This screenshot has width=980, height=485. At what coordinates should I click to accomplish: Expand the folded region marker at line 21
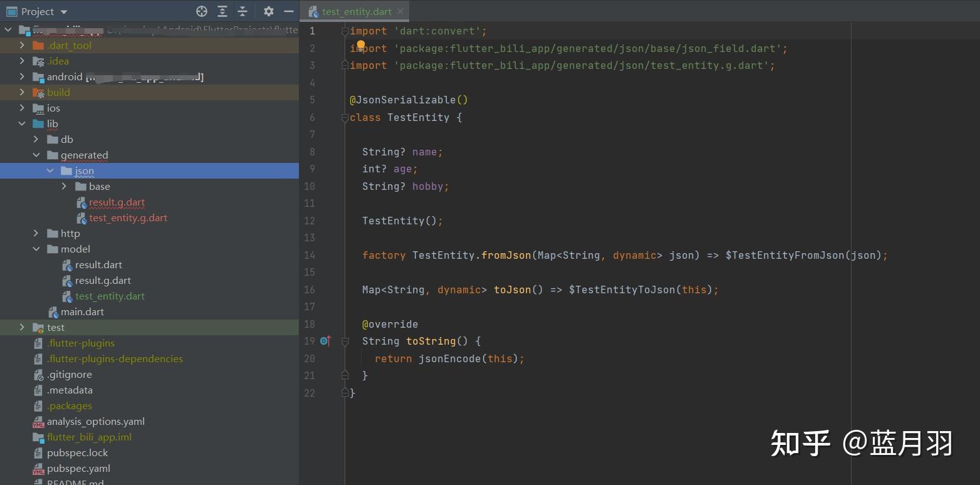point(345,375)
